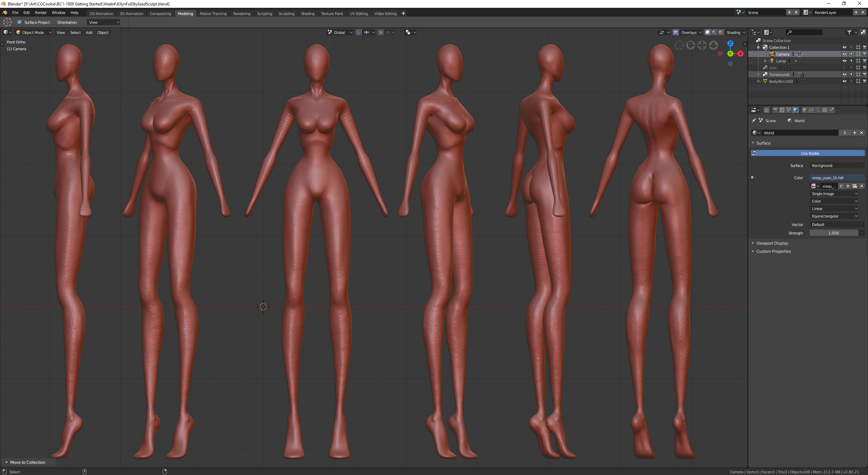Click the Object properties cube tab

pyautogui.click(x=805, y=110)
